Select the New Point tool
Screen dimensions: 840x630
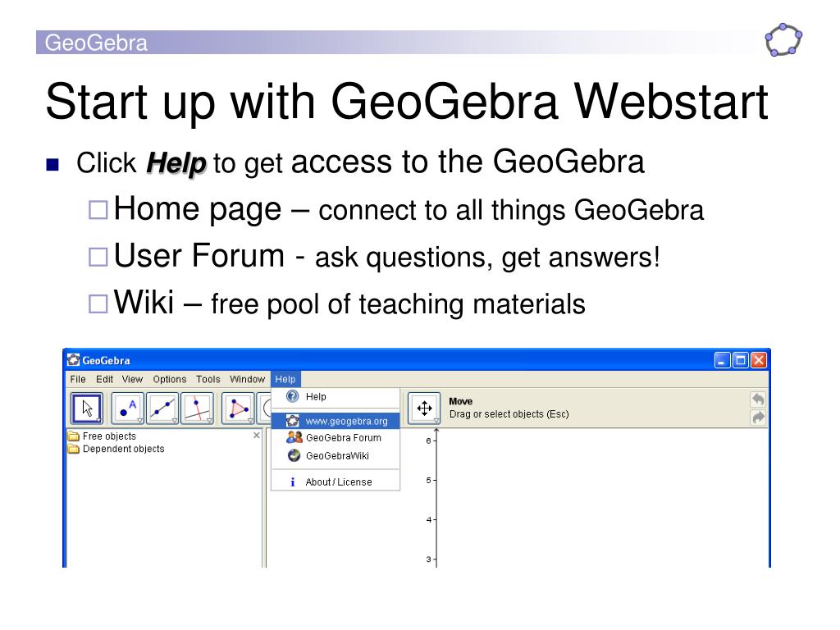coord(127,409)
